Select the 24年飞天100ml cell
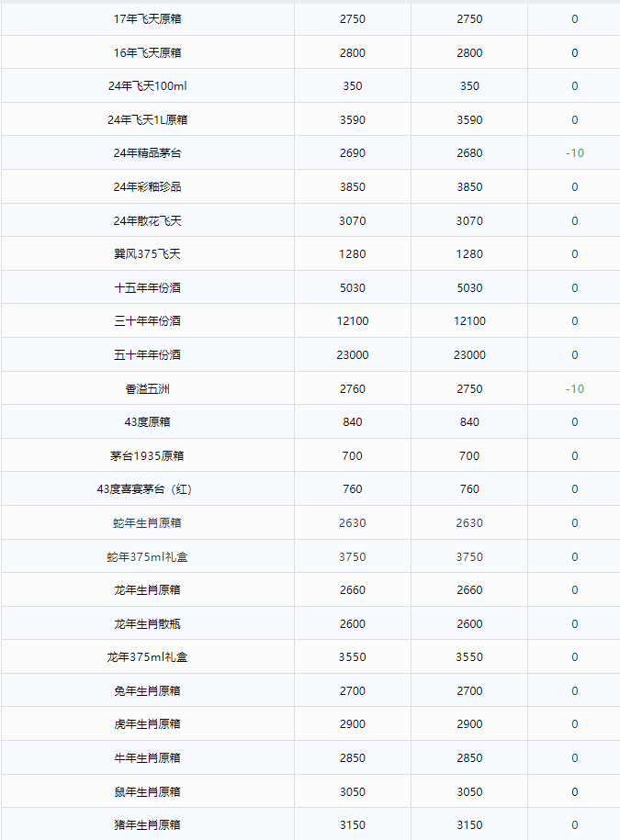This screenshot has height=840, width=620. click(x=147, y=85)
